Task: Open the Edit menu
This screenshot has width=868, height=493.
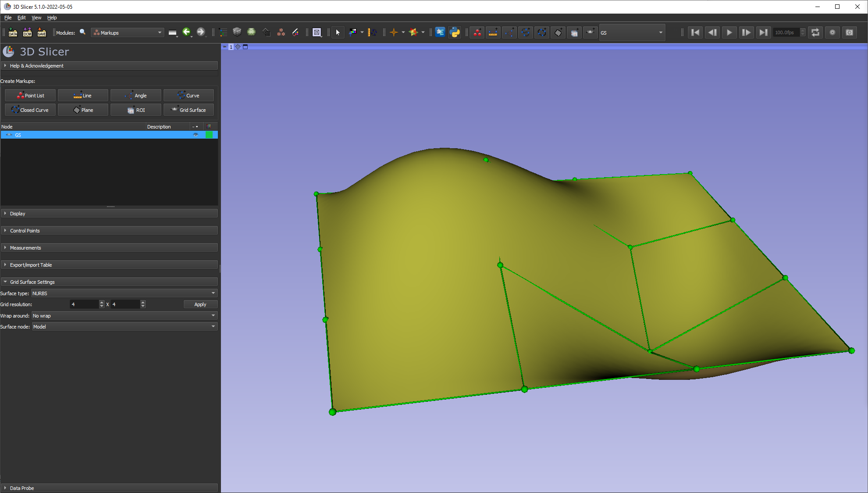Action: pos(21,18)
